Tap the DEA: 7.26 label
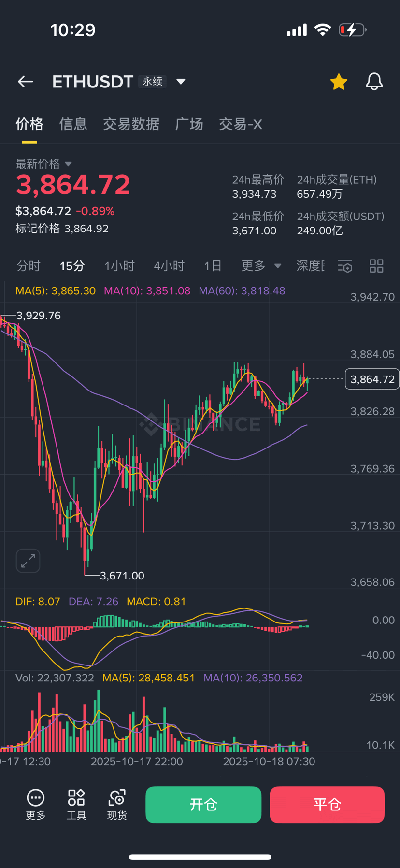Screen dimensions: 400x868 93,602
